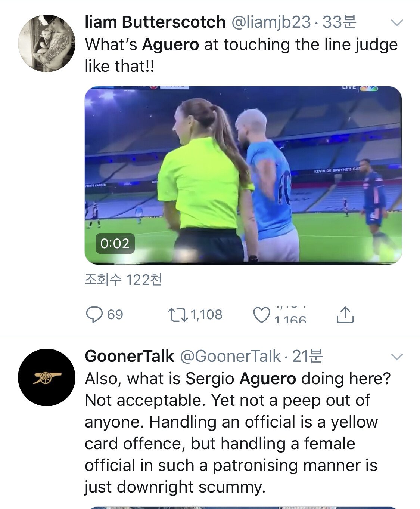Click the 33분 timestamp on liam's tweet
The height and width of the screenshot is (509, 420).
[x=339, y=22]
